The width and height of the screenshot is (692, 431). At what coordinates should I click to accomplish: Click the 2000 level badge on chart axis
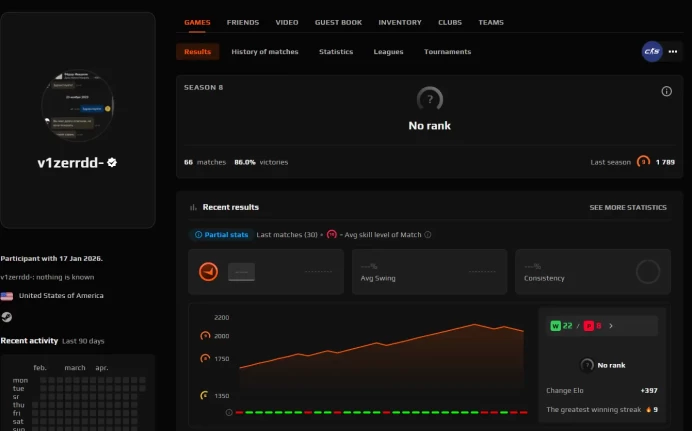click(x=205, y=336)
